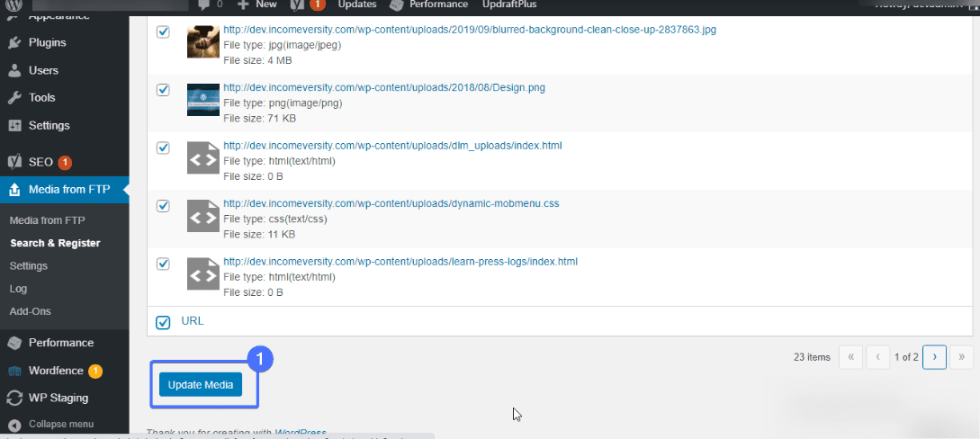Open Updates in the admin bar

[x=357, y=4]
